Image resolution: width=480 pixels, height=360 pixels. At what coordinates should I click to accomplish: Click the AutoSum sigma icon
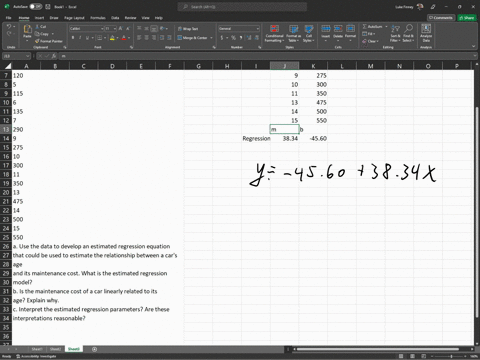(365, 26)
